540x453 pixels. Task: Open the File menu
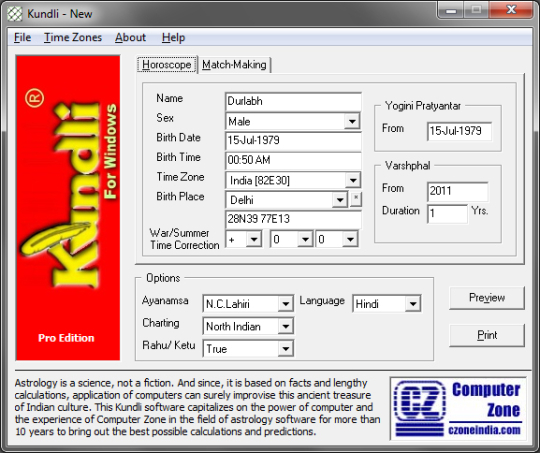pyautogui.click(x=22, y=37)
